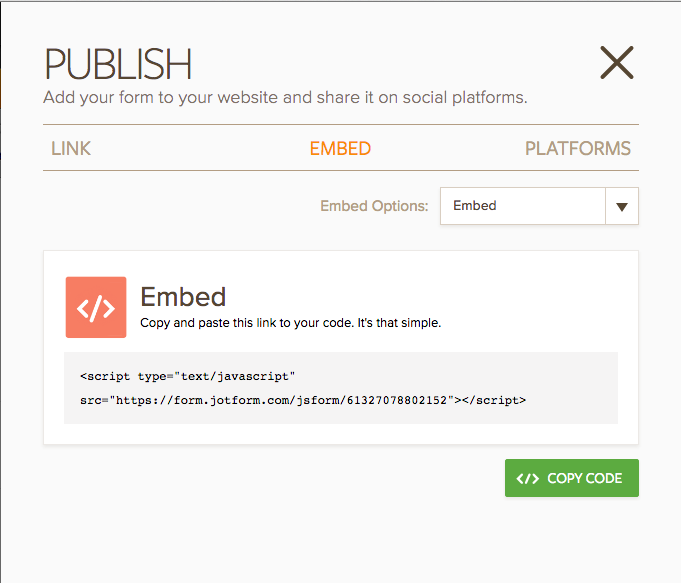Image resolution: width=681 pixels, height=583 pixels.
Task: Click the Embed Options label
Action: click(x=374, y=206)
